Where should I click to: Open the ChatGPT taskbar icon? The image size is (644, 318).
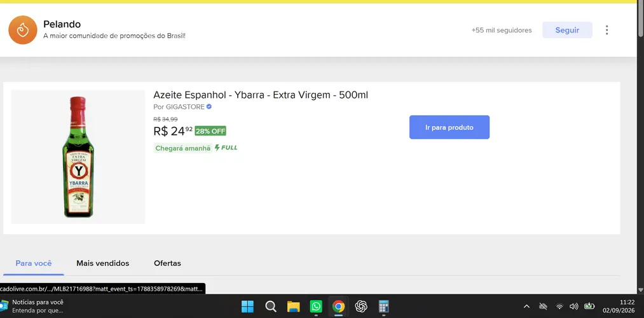361,307
